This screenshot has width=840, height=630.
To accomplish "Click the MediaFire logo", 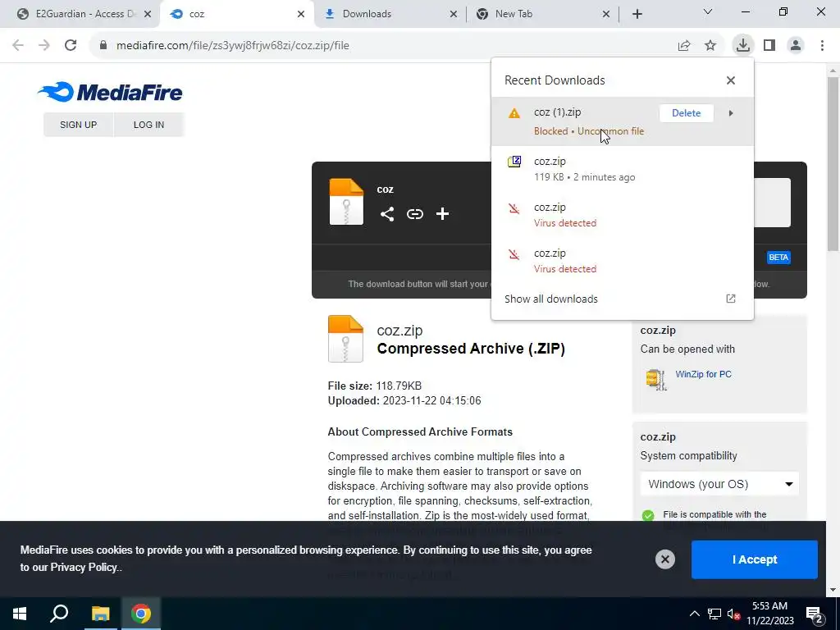I will click(x=111, y=92).
